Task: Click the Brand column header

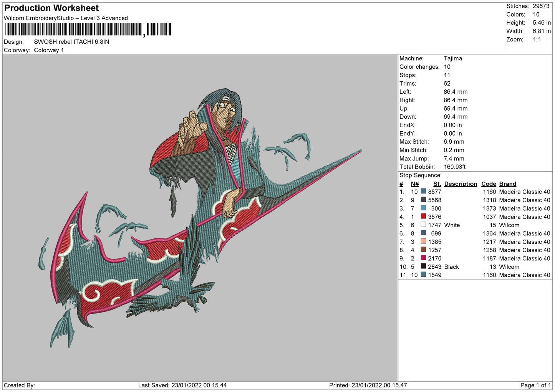Action: (x=507, y=184)
